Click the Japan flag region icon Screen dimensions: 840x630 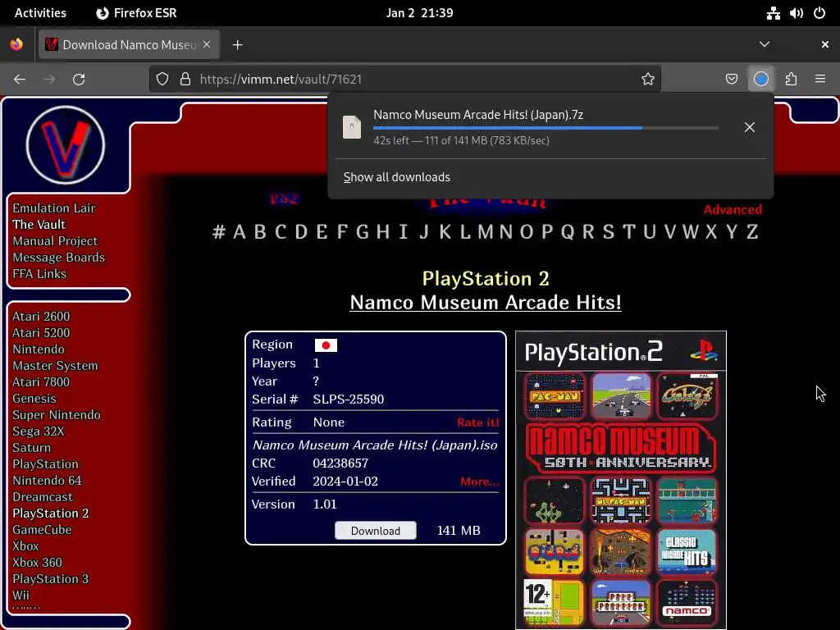[326, 345]
